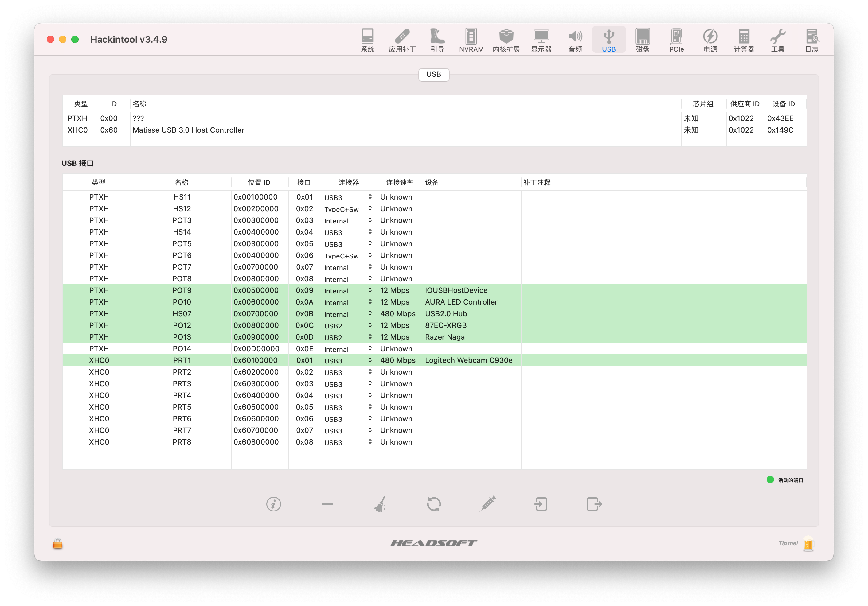The image size is (868, 606).
Task: Open the 系统 (System) toolbar section
Action: click(x=367, y=40)
